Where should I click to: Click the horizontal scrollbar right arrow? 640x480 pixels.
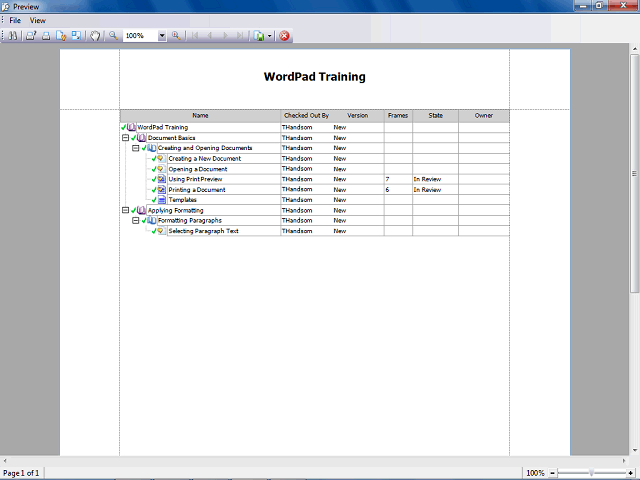coord(624,460)
